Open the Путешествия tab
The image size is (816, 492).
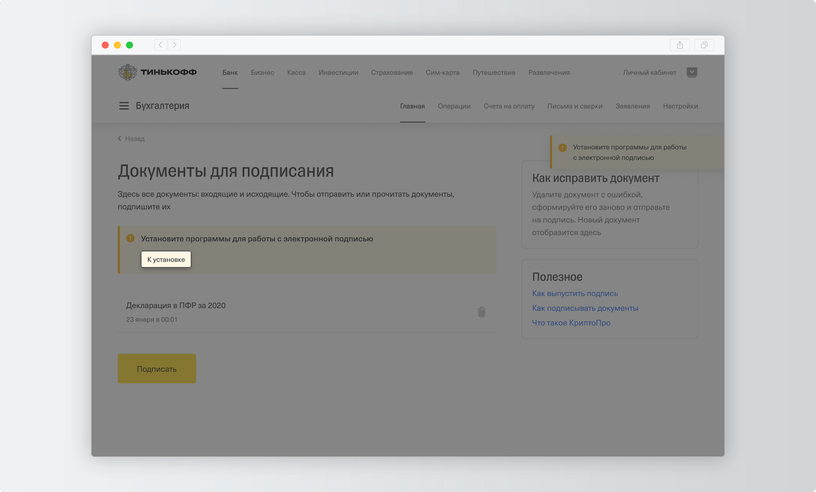[x=494, y=72]
